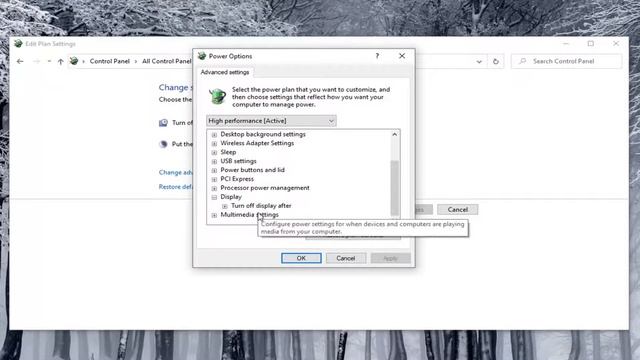This screenshot has width=640, height=360.
Task: Click the Power Options icon in the address bar
Action: pyautogui.click(x=74, y=61)
